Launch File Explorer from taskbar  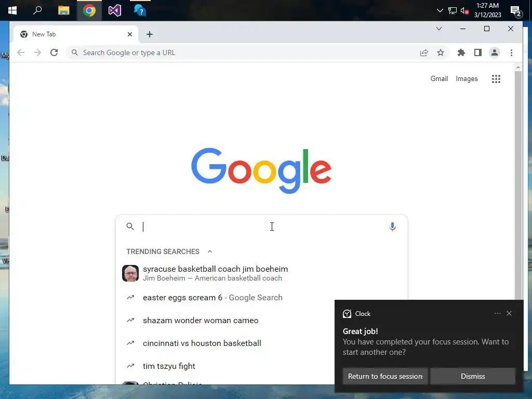[x=63, y=10]
